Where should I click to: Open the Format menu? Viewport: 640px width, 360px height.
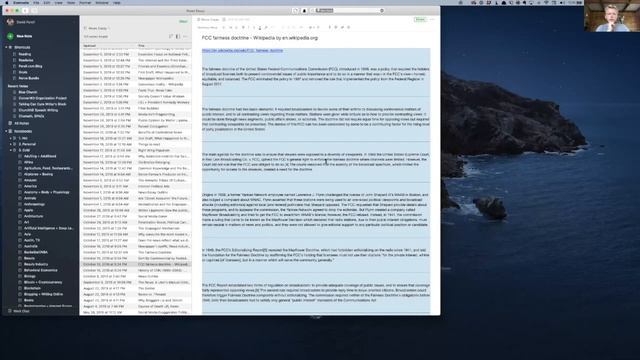[x=85, y=2]
